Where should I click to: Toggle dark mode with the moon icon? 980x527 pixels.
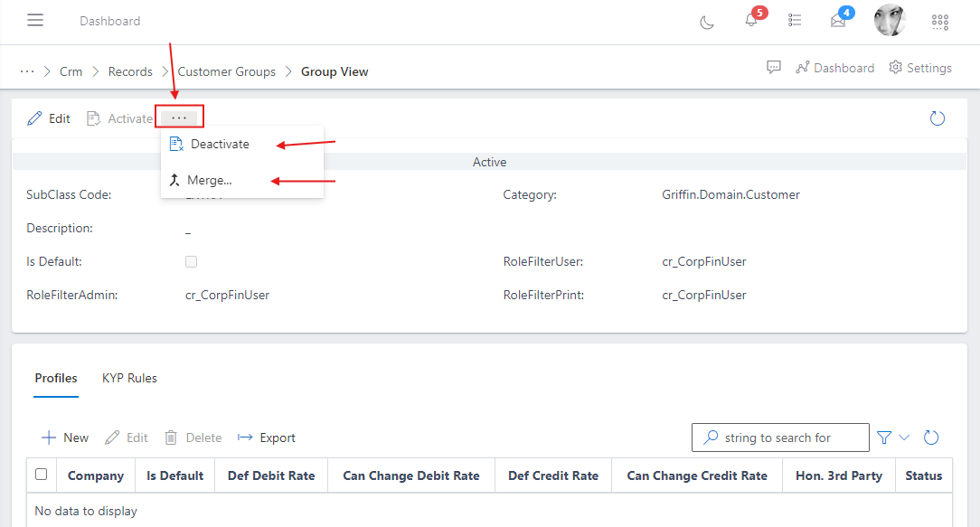707,21
